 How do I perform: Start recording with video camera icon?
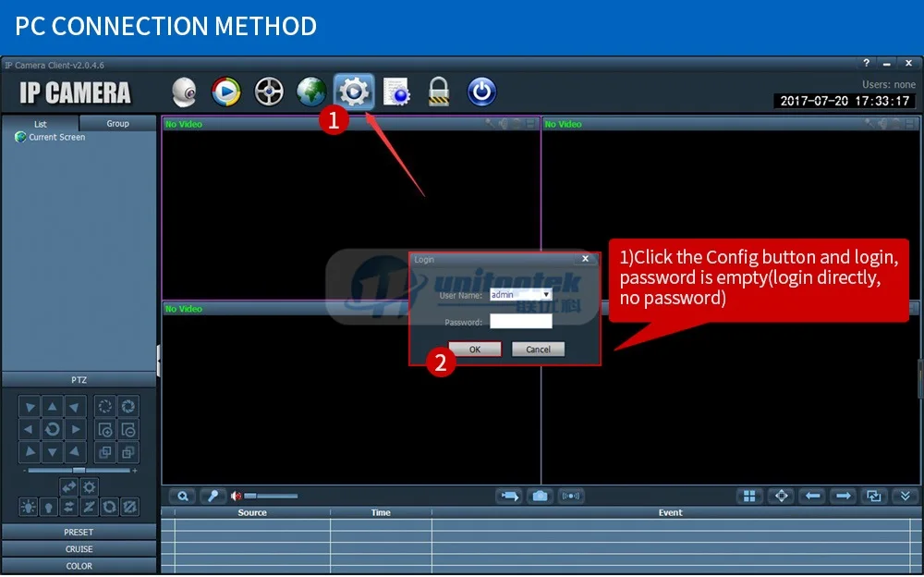point(509,497)
